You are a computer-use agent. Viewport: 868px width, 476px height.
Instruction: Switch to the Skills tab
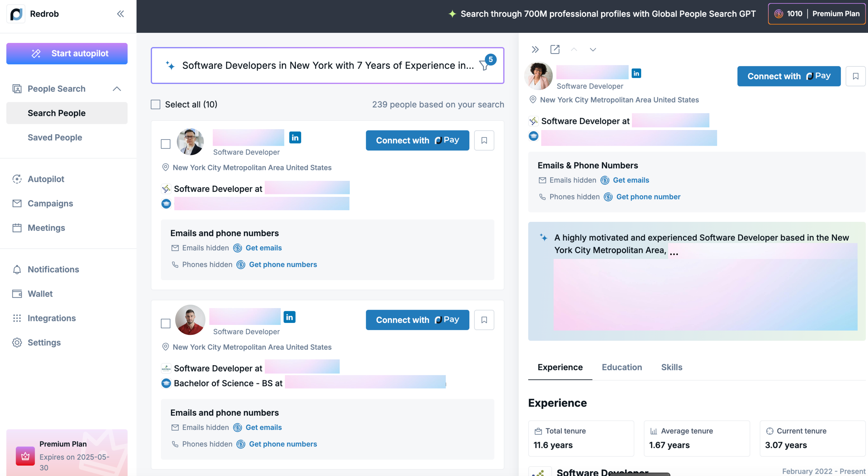[671, 367]
